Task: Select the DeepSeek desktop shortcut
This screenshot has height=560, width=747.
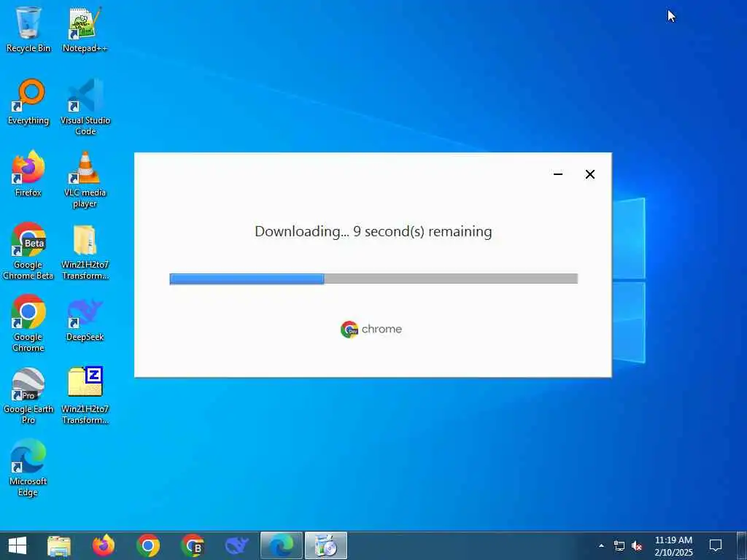Action: click(x=85, y=320)
